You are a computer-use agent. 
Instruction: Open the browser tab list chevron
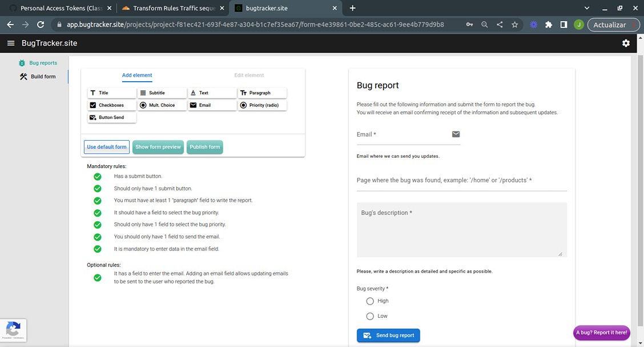(x=586, y=8)
